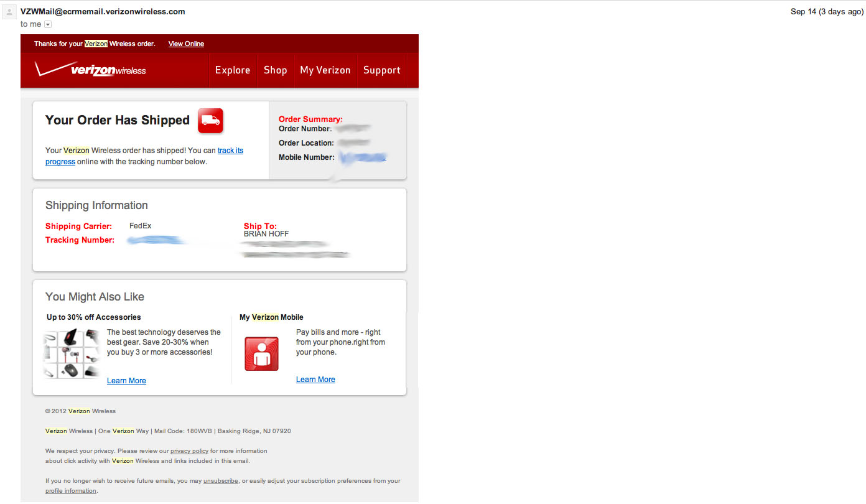Click the 'Shipping Information' heading
The image size is (866, 504).
click(96, 205)
